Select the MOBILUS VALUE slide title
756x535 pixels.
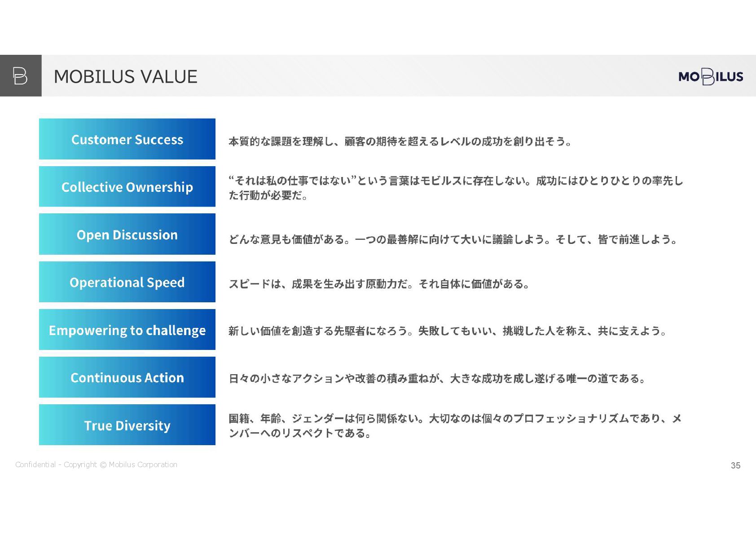click(x=125, y=77)
